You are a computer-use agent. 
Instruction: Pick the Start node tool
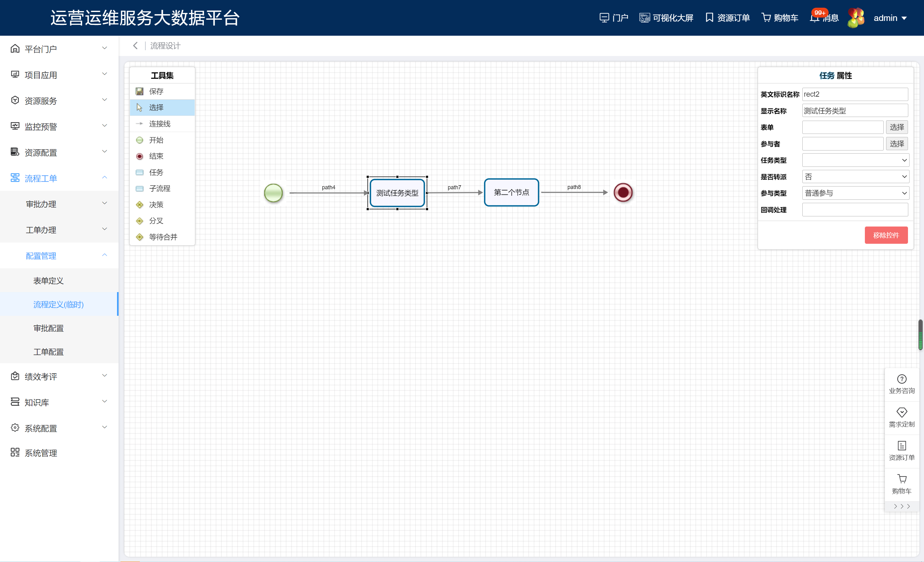156,140
